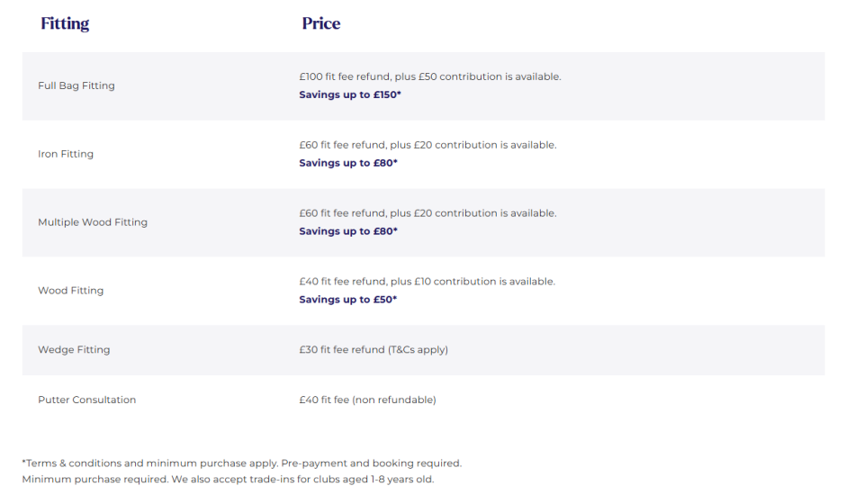Click the Savings up to £50* text

(x=347, y=300)
